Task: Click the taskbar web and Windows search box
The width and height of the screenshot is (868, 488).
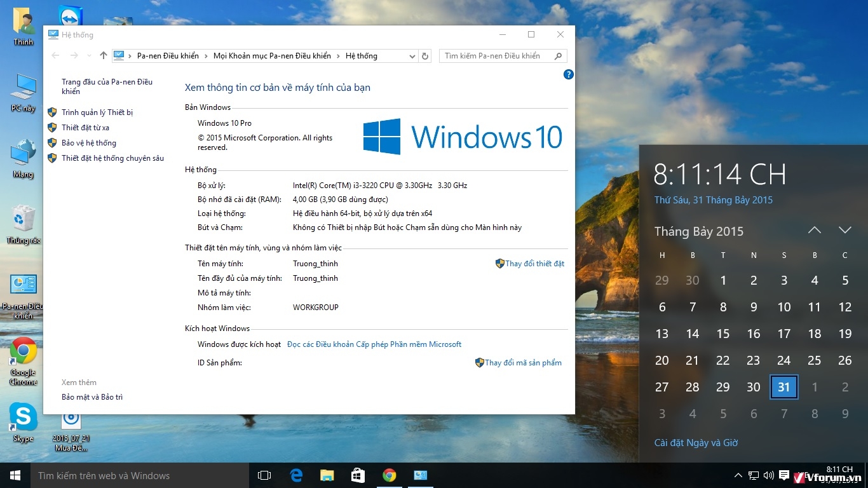Action: (x=140, y=475)
